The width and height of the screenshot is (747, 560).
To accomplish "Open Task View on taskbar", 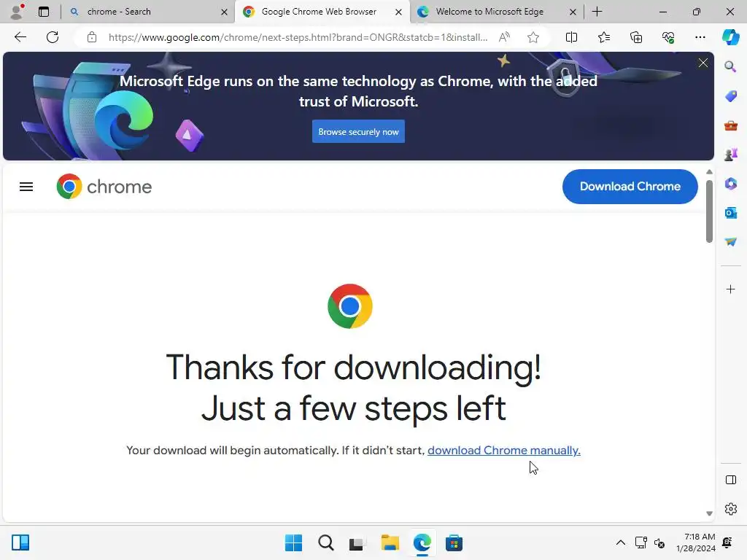I will 357,542.
